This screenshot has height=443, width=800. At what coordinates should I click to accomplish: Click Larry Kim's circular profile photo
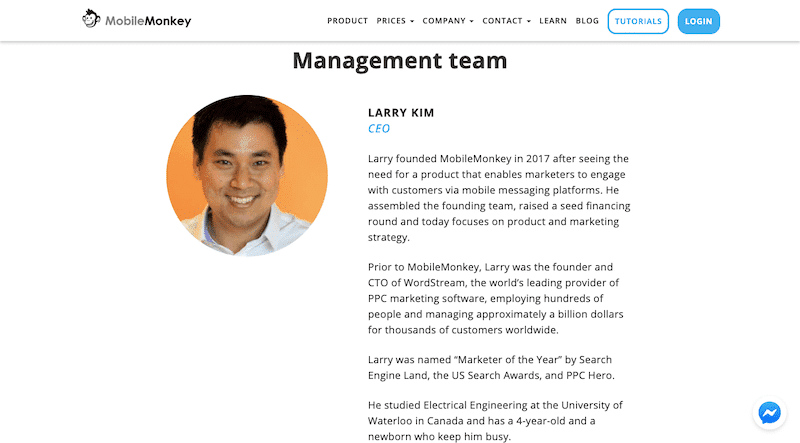[x=247, y=175]
